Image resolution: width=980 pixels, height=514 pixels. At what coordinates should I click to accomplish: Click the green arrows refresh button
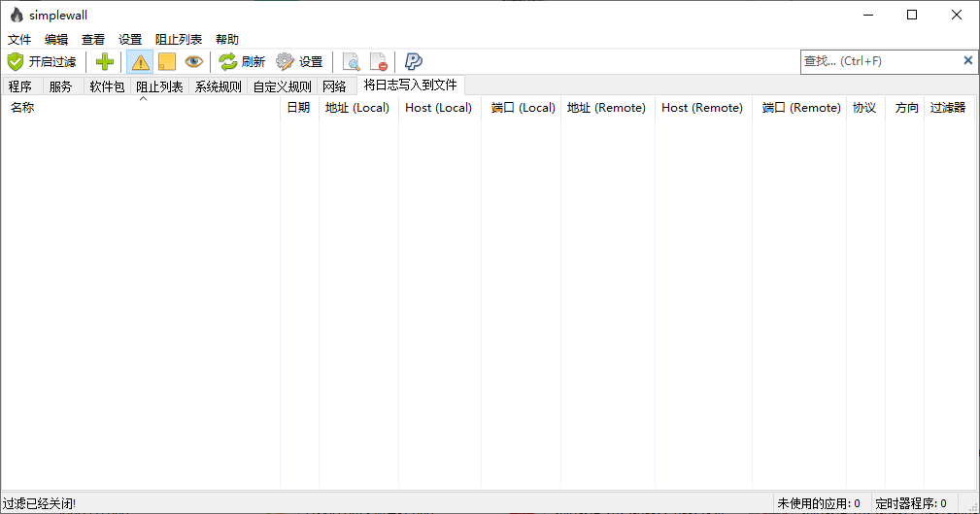[x=242, y=62]
